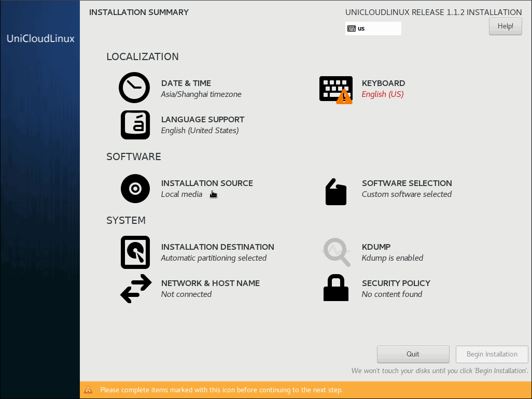
Task: Select SECURITY POLICY heading
Action: click(x=396, y=283)
